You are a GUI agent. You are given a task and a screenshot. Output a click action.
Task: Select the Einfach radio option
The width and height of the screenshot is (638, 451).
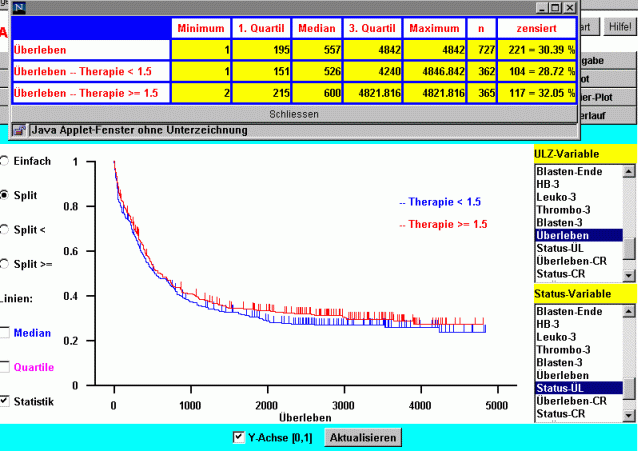coord(5,160)
